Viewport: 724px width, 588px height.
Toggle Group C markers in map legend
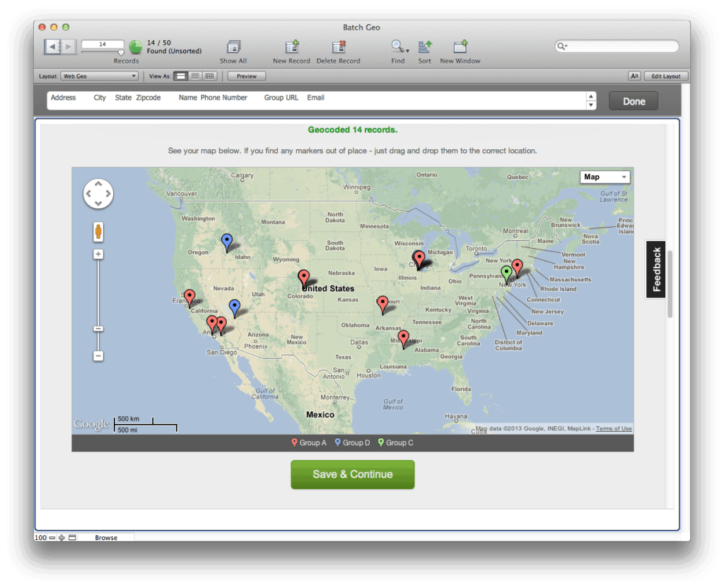coord(395,442)
